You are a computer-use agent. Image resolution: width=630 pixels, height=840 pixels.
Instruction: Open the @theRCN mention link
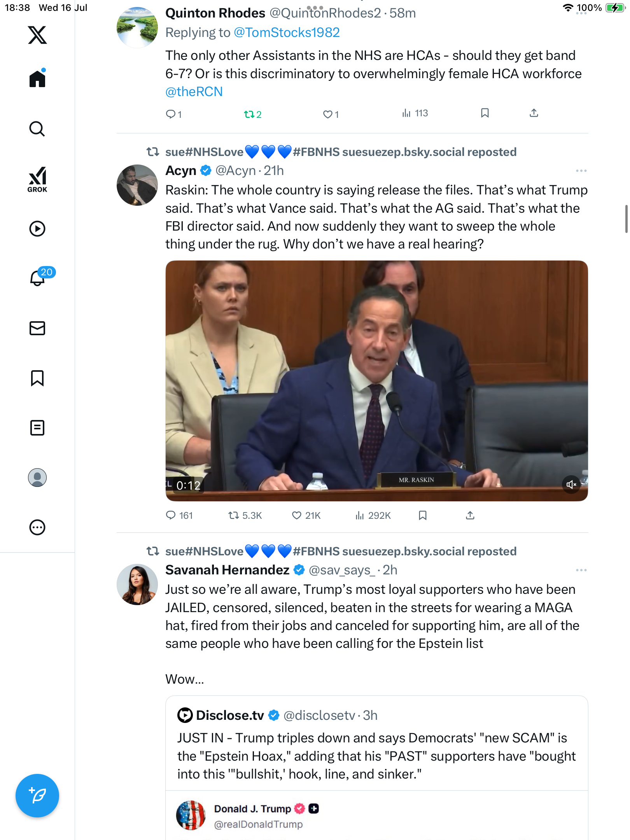tap(194, 92)
